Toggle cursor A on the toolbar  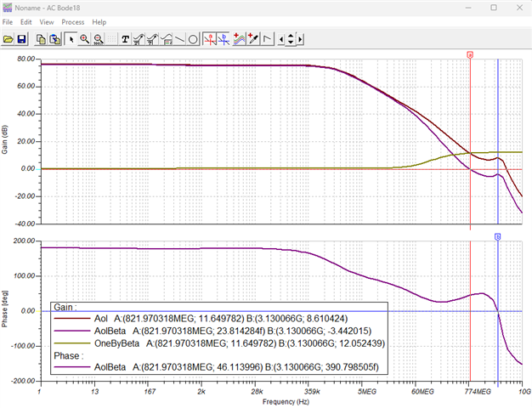(x=210, y=39)
